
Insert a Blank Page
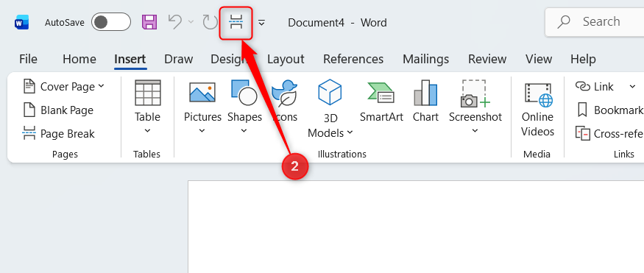pos(58,110)
